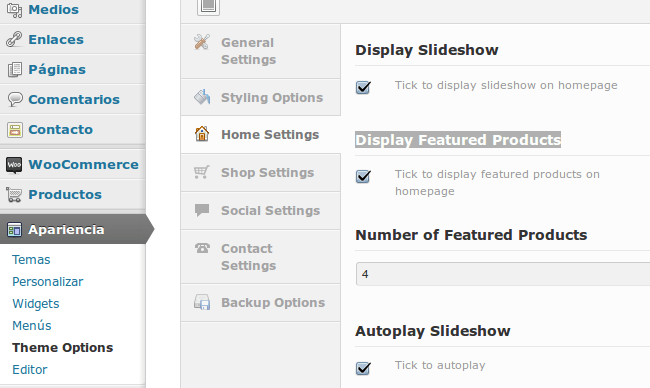
Task: Click the Styling Options paint bucket icon
Action: coord(202,97)
